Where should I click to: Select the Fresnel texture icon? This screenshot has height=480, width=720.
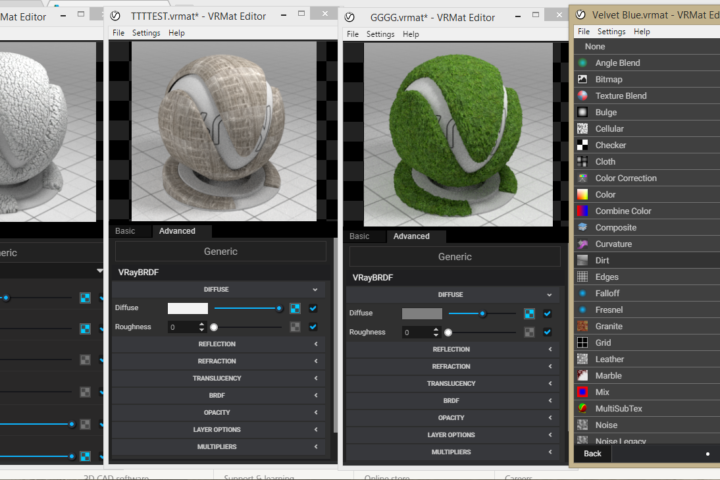click(582, 310)
